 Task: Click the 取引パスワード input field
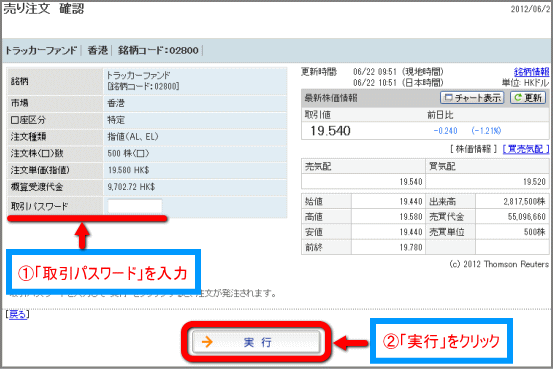[135, 206]
